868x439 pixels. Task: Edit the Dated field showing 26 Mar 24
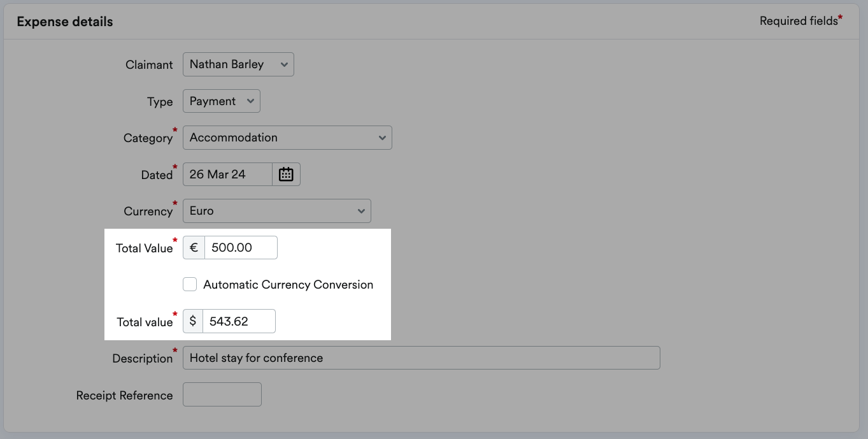(x=227, y=175)
